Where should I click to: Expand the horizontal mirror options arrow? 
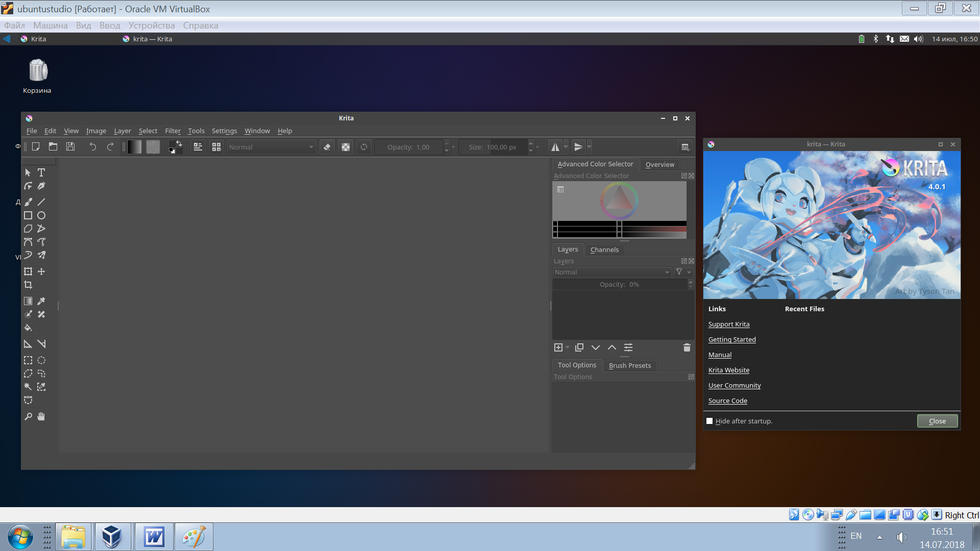click(x=566, y=147)
